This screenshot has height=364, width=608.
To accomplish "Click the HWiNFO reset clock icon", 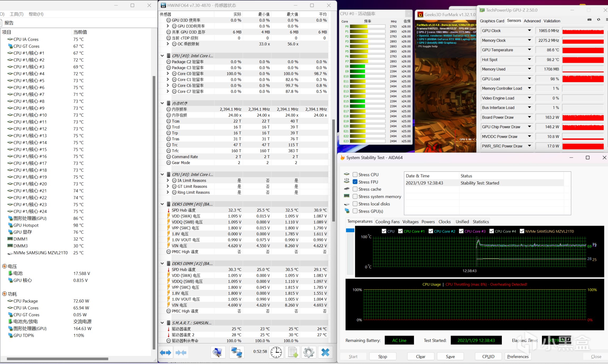I will pyautogui.click(x=276, y=352).
